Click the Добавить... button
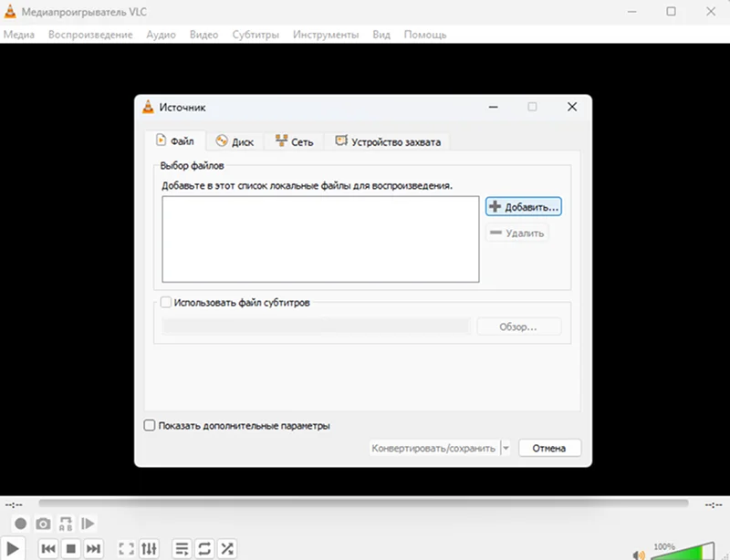 coord(523,207)
